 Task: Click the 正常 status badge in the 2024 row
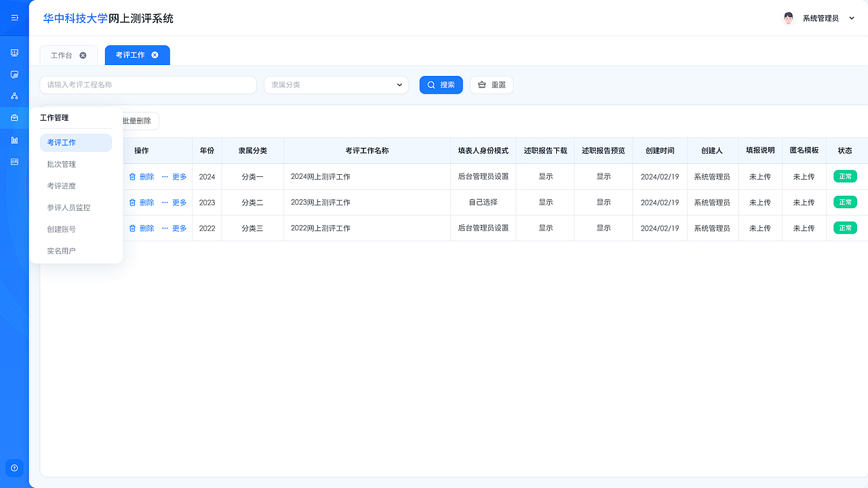(845, 176)
